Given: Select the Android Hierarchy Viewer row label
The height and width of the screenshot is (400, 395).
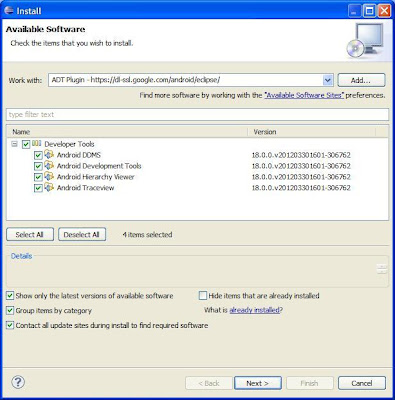Looking at the screenshot, I should click(96, 177).
